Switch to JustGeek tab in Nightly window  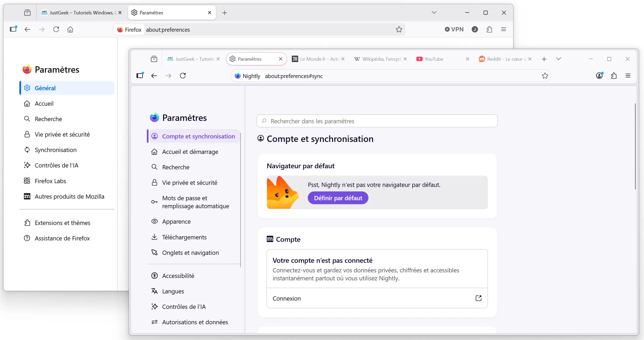click(x=194, y=59)
